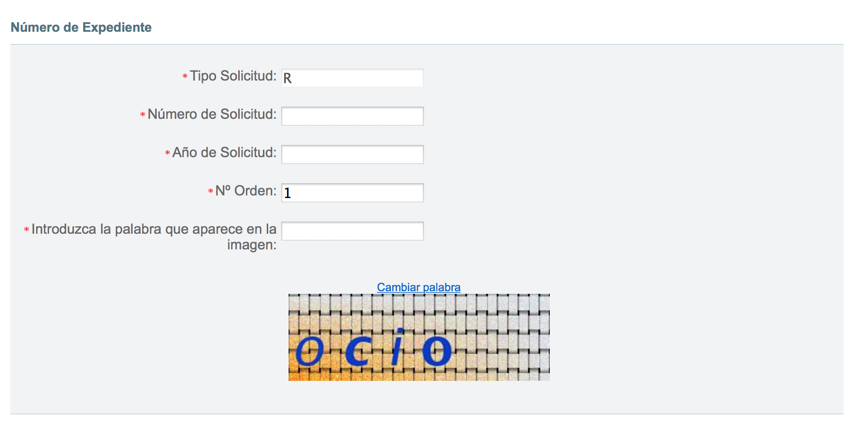Click the Año de Solicitud label
The image size is (868, 437).
pyautogui.click(x=224, y=152)
